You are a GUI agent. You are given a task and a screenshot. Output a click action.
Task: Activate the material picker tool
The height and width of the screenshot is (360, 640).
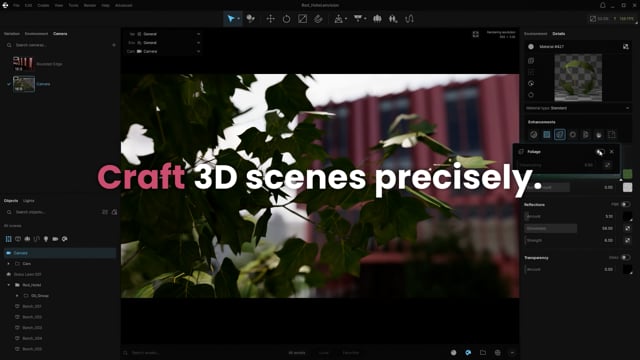(x=251, y=19)
